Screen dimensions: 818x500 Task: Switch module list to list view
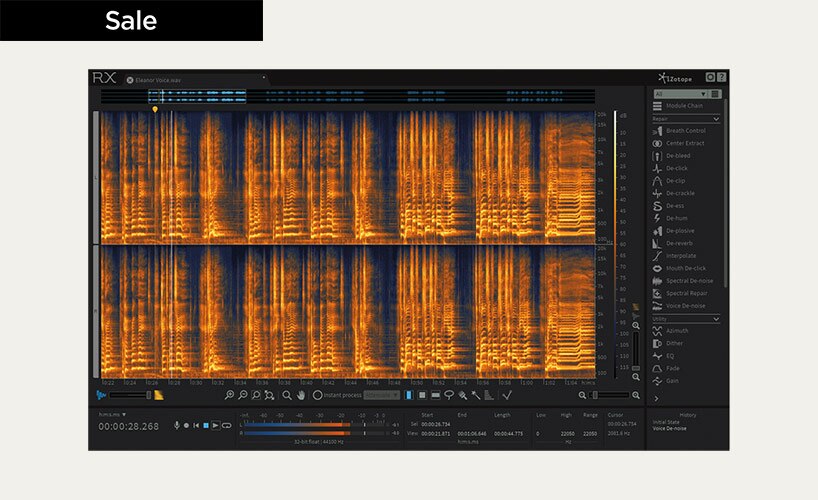coord(715,94)
